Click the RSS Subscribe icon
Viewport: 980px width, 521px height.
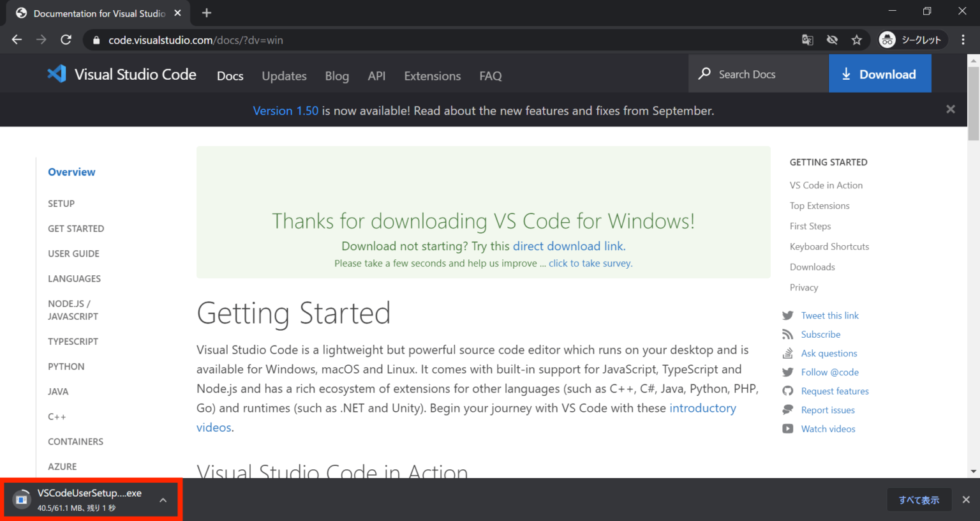point(788,334)
